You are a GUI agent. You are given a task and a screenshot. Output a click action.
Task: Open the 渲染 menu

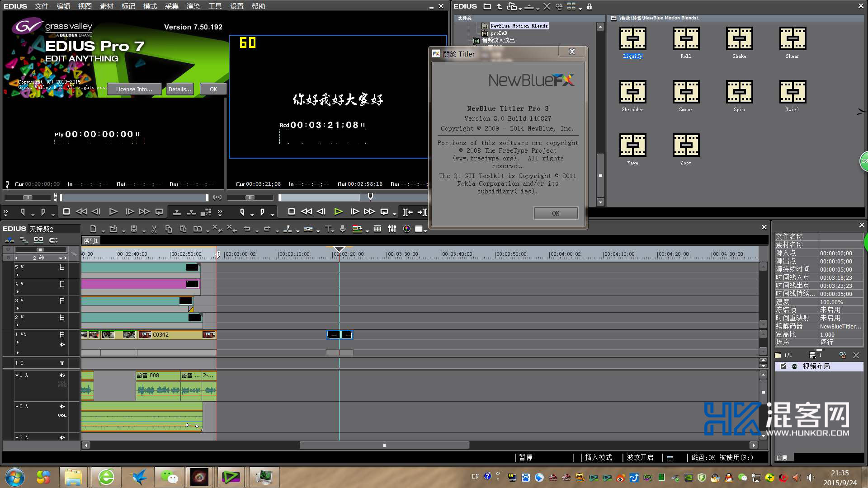[x=193, y=6]
